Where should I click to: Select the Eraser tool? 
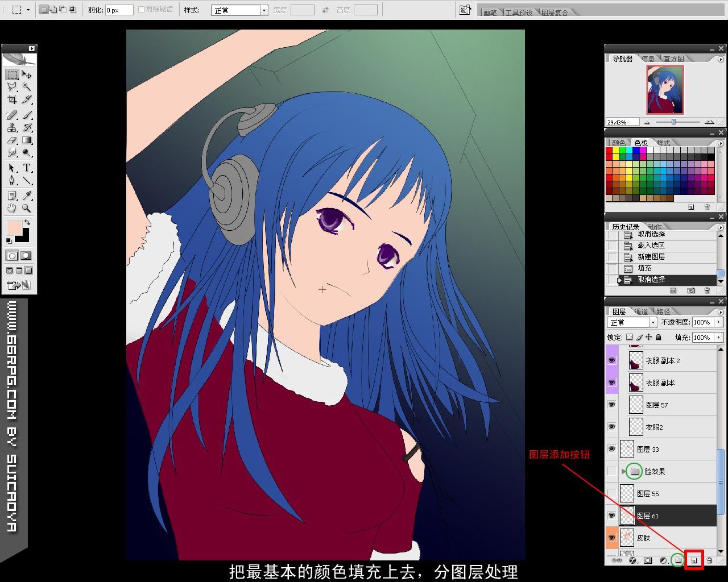(12, 140)
